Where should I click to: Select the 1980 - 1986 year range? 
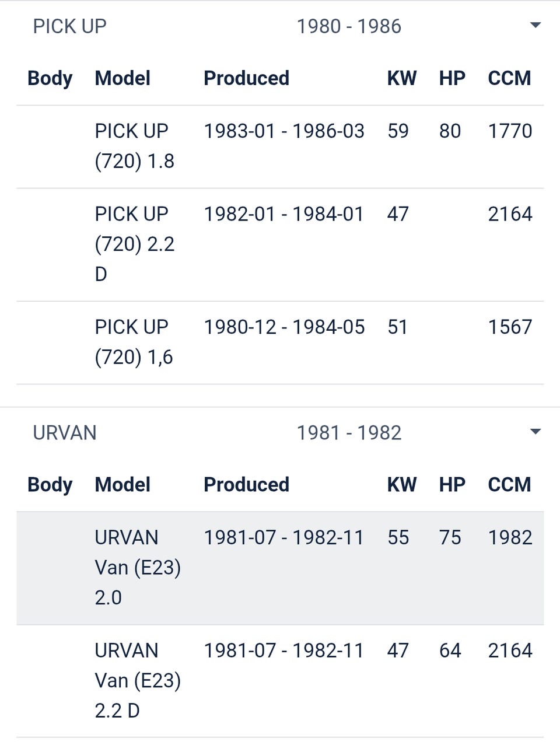click(x=349, y=26)
